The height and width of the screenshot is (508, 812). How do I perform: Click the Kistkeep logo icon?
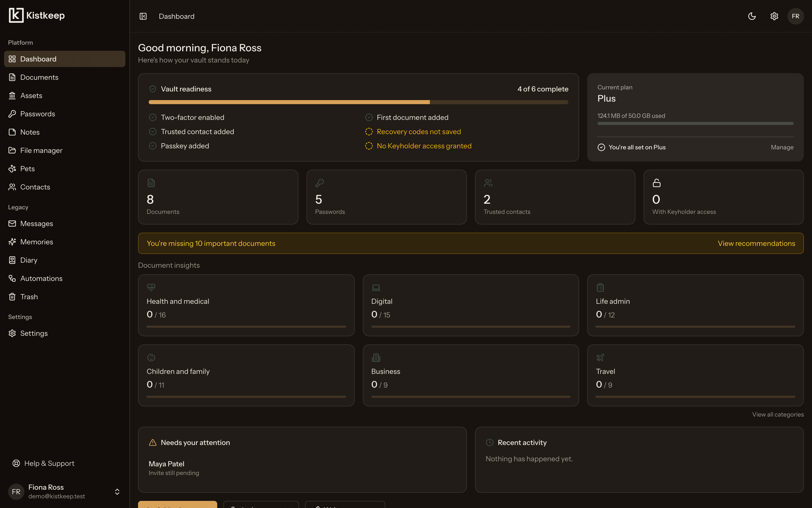(x=16, y=15)
